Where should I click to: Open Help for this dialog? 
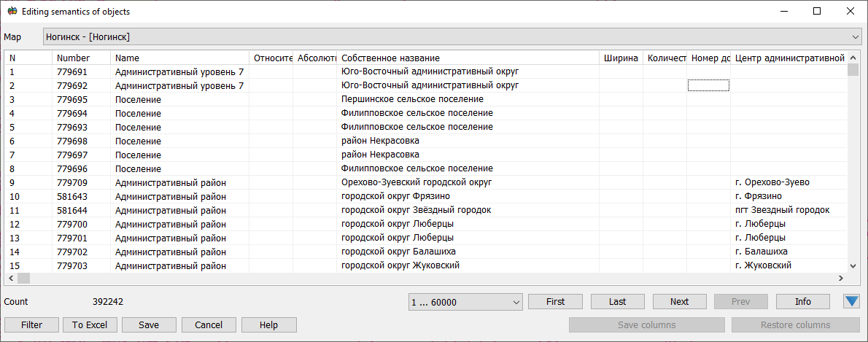[x=268, y=325]
